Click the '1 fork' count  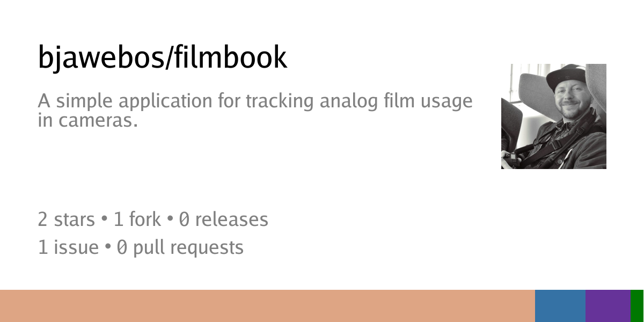tap(137, 219)
